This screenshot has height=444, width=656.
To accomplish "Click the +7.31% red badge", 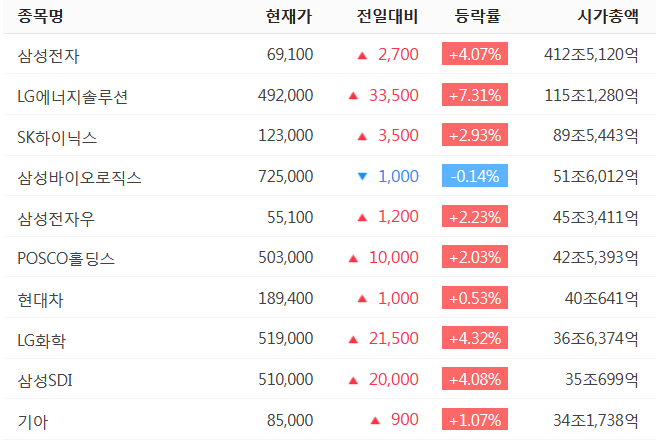I will tap(475, 96).
